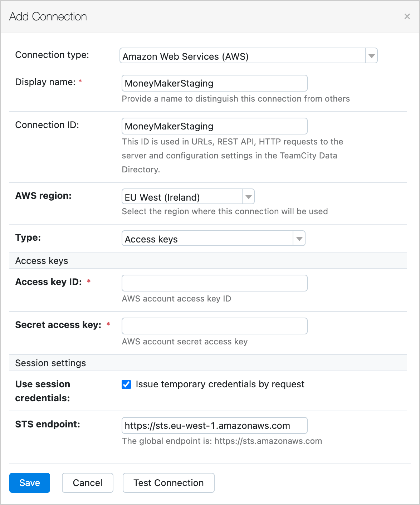Click the Save button
This screenshot has width=420, height=505.
click(30, 483)
